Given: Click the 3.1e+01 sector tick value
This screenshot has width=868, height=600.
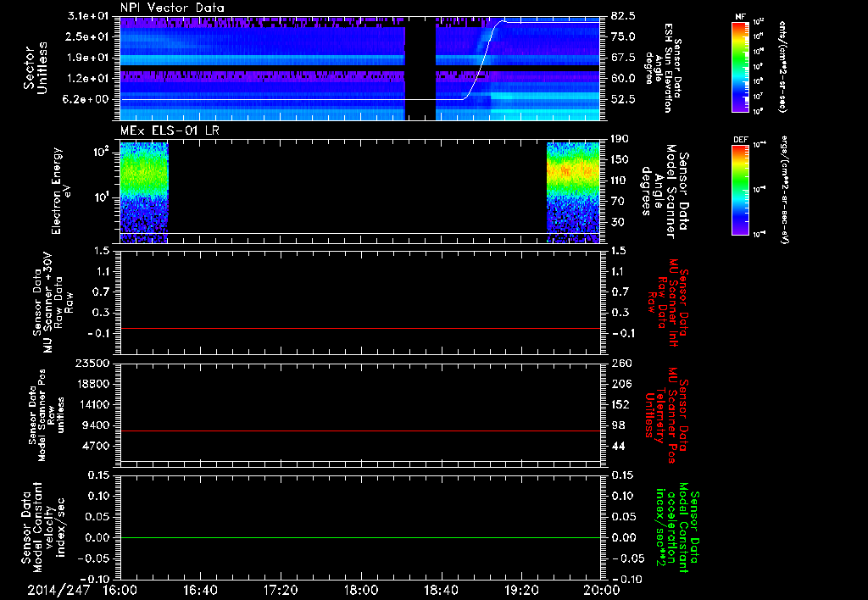Looking at the screenshot, I should coord(90,16).
